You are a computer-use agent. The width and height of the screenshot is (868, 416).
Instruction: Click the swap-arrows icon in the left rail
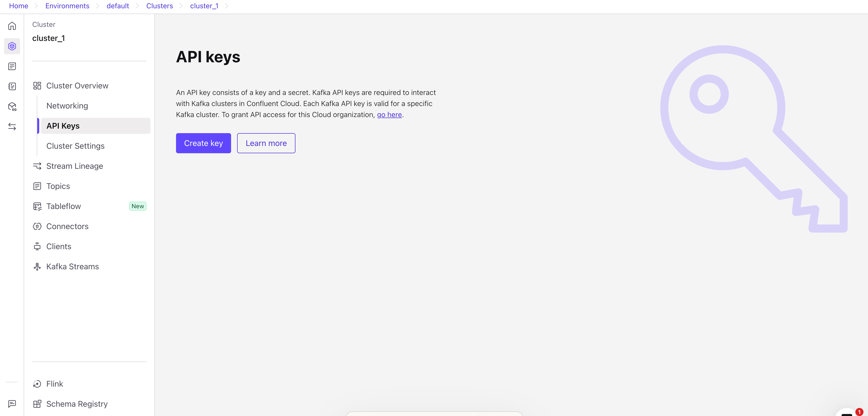pyautogui.click(x=12, y=126)
